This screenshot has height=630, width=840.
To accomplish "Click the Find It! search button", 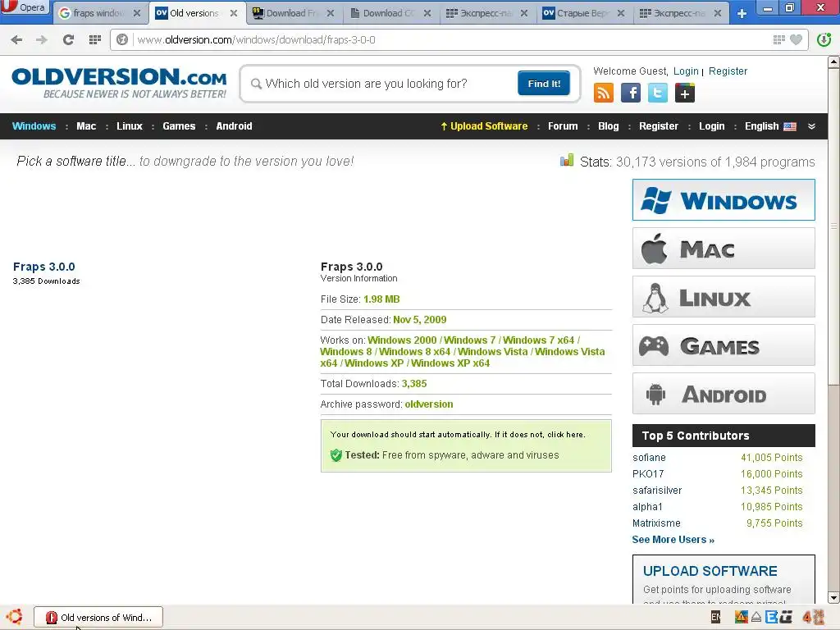I will (544, 84).
